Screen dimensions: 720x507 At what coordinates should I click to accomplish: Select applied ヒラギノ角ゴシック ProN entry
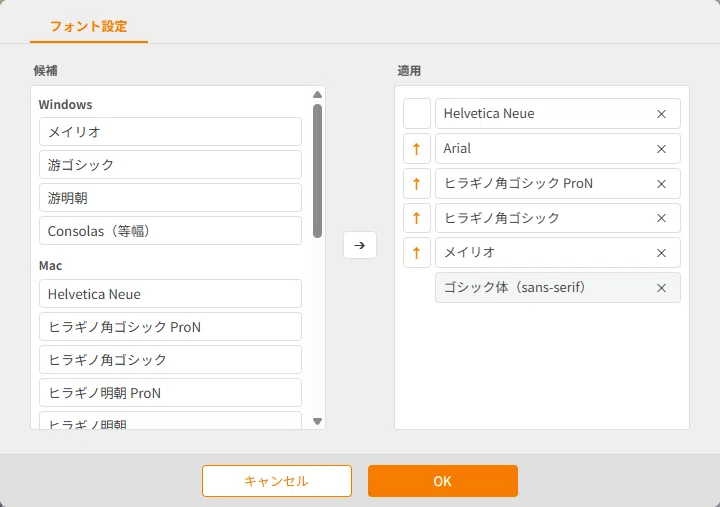pyautogui.click(x=558, y=184)
